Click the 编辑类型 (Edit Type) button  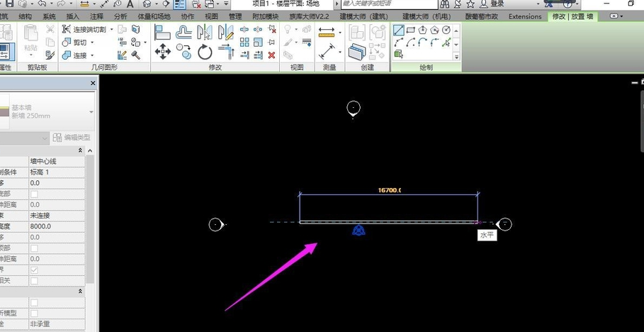pos(72,137)
